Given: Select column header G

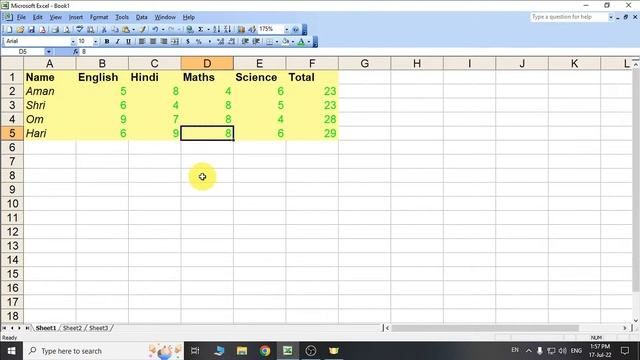Looking at the screenshot, I should click(x=364, y=64).
